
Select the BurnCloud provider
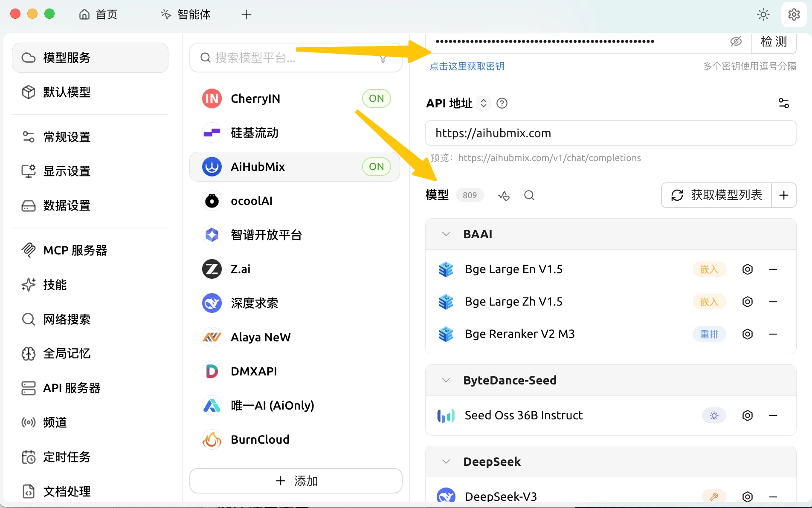tap(295, 439)
